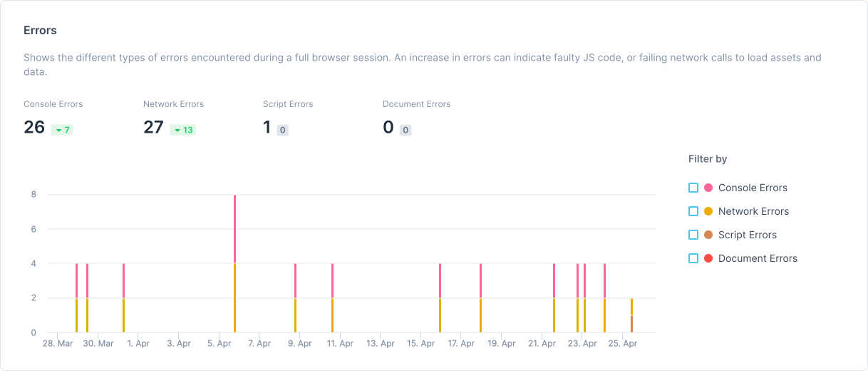
Task: Click the Network Errors total of 27
Action: click(153, 128)
